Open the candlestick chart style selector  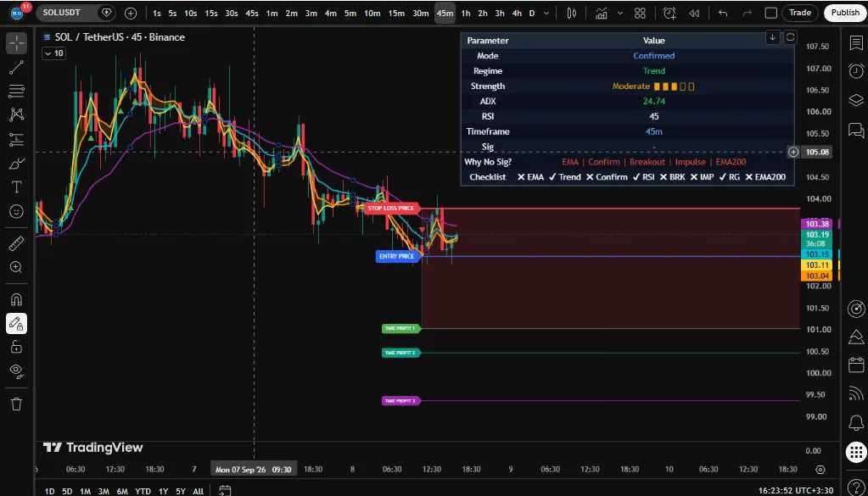tap(572, 13)
